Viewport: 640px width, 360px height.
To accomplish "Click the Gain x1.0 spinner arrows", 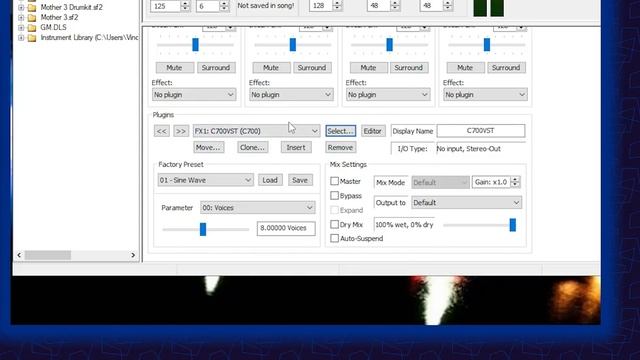I will point(516,182).
